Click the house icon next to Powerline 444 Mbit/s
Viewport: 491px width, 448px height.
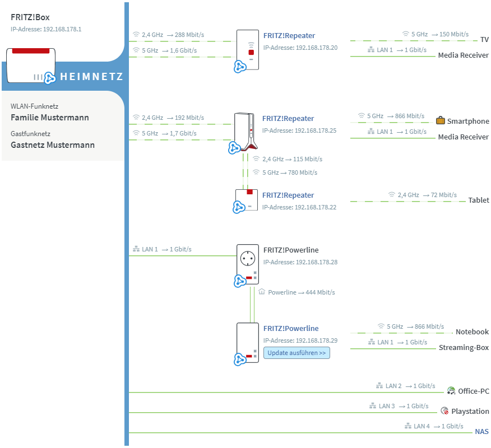point(262,292)
